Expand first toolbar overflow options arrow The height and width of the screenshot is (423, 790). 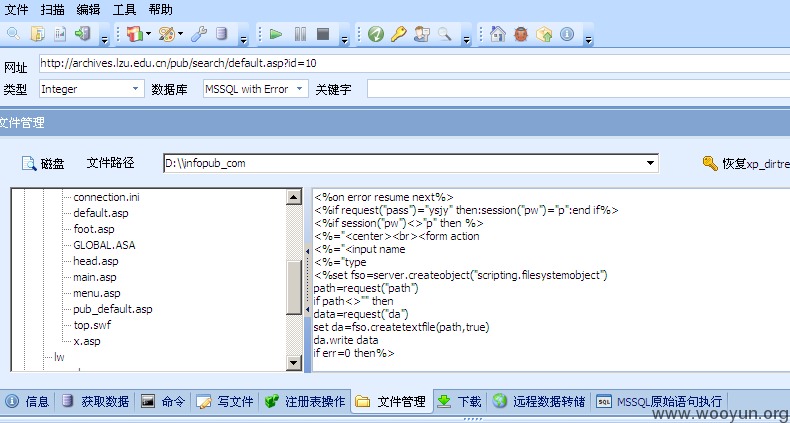coord(104,40)
